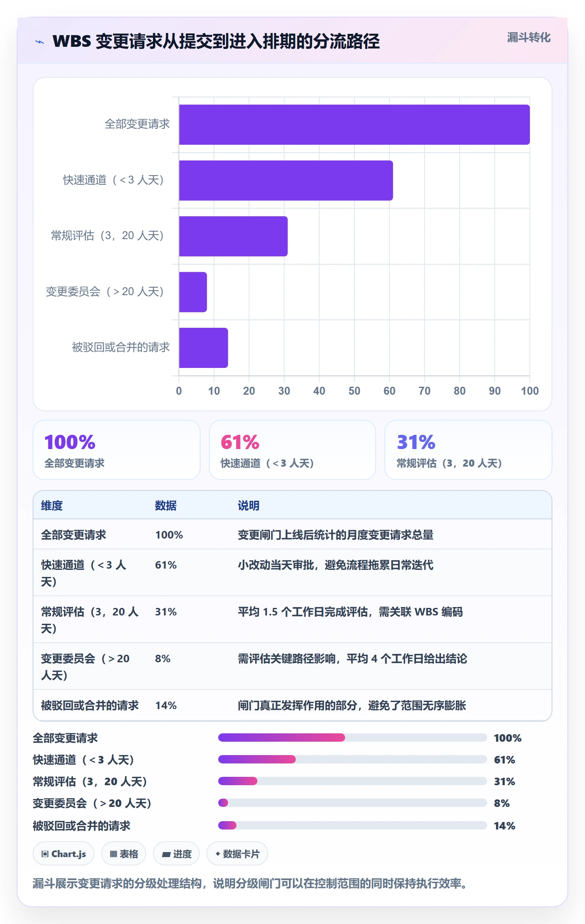Click the page title WBS 变更请求 heading
Image resolution: width=585 pixels, height=924 pixels.
click(x=216, y=41)
